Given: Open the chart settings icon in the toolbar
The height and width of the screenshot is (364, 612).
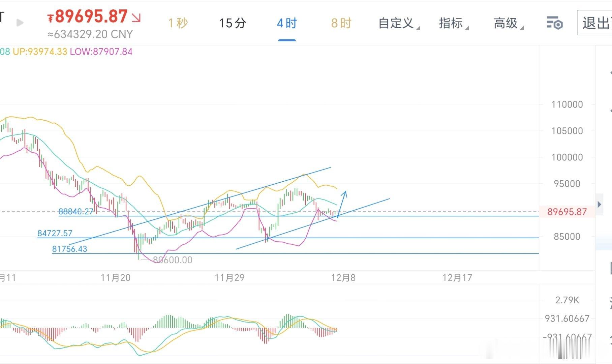Looking at the screenshot, I should 554,23.
